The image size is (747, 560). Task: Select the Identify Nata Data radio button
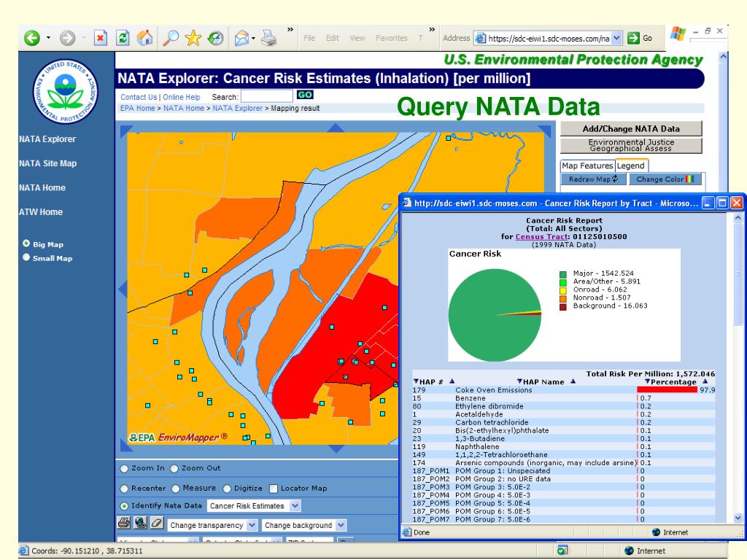[x=124, y=506]
